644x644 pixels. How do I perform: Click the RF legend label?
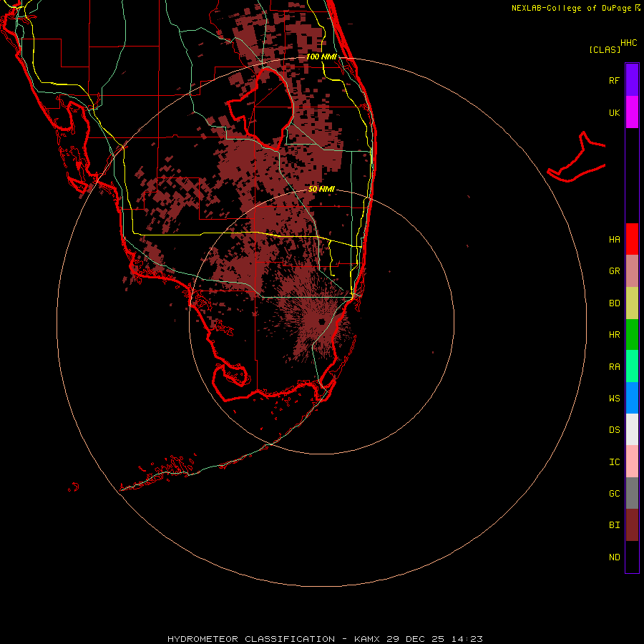(614, 80)
